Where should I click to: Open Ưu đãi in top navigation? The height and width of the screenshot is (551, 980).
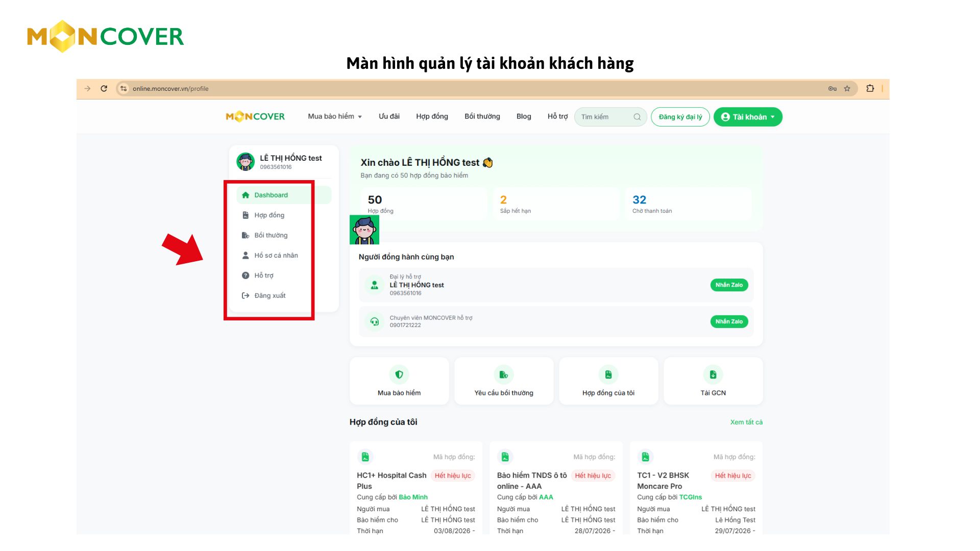[389, 116]
